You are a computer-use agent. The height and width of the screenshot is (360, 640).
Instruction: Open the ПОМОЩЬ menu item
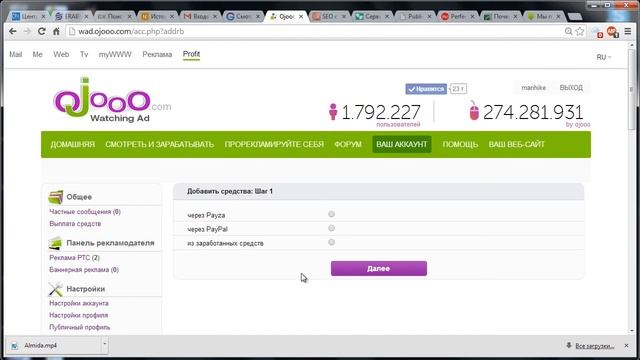pos(460,144)
